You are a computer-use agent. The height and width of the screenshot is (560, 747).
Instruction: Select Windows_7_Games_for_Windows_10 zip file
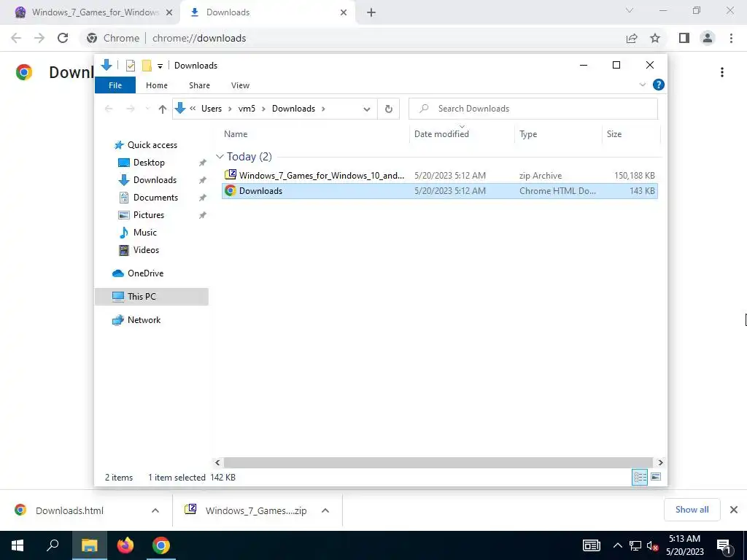pyautogui.click(x=440, y=176)
